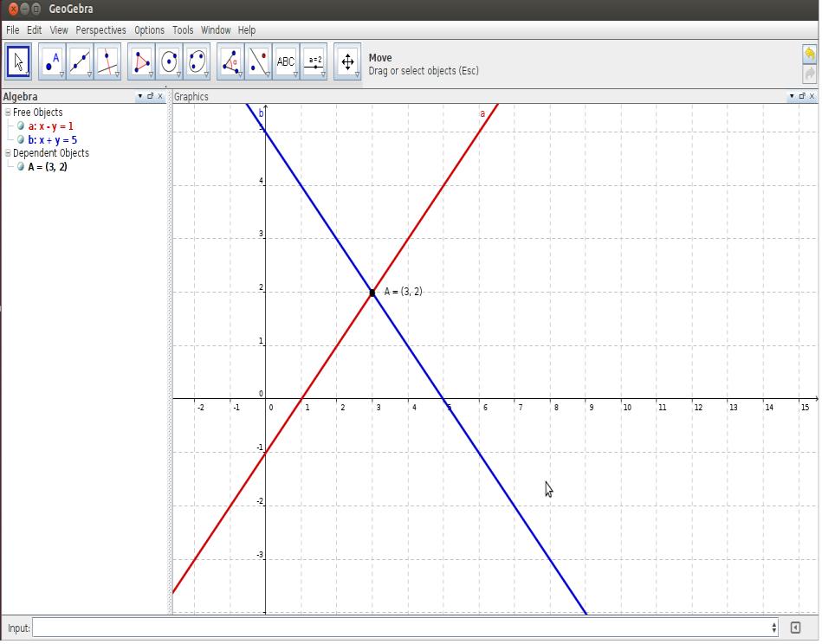Open the Input bar command history dropdown
822x644 pixels.
click(x=774, y=628)
